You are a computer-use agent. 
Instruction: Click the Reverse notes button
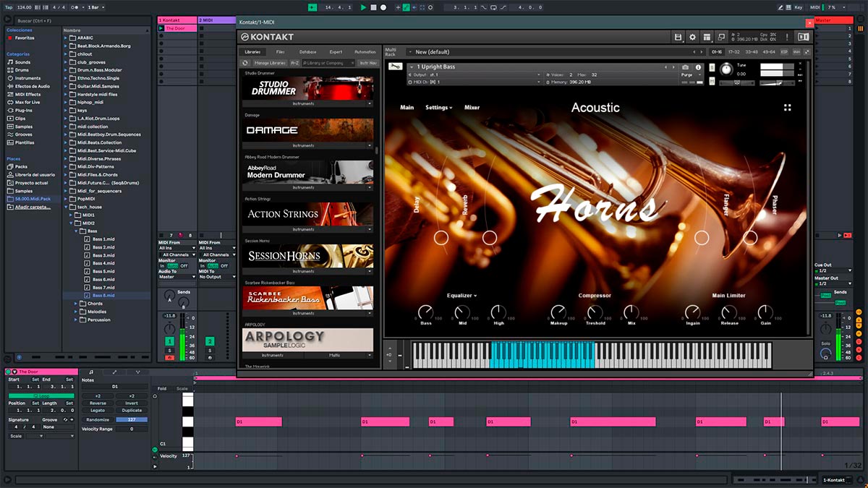[x=98, y=403]
